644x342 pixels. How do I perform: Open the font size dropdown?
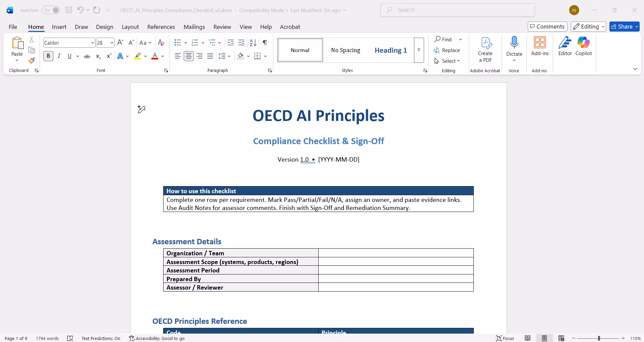[x=111, y=43]
